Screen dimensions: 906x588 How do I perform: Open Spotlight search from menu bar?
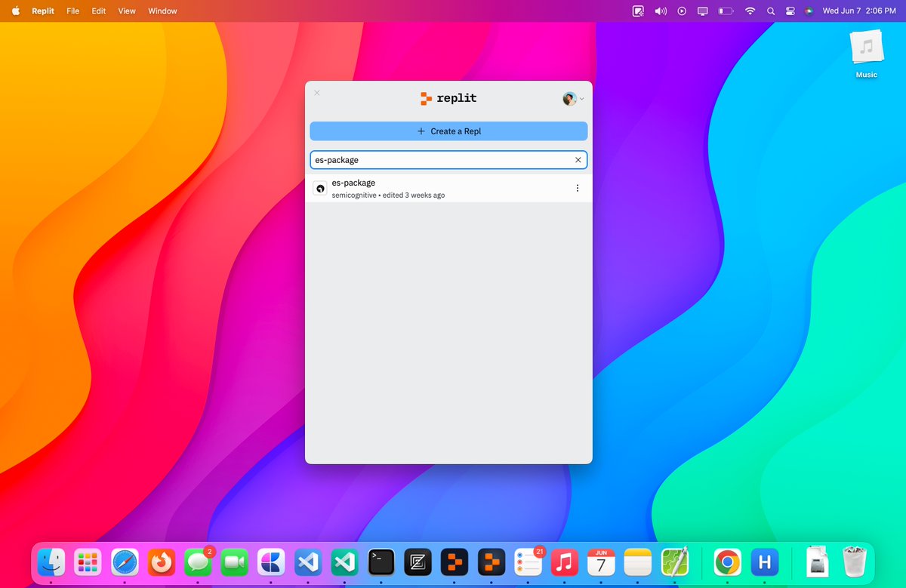771,11
